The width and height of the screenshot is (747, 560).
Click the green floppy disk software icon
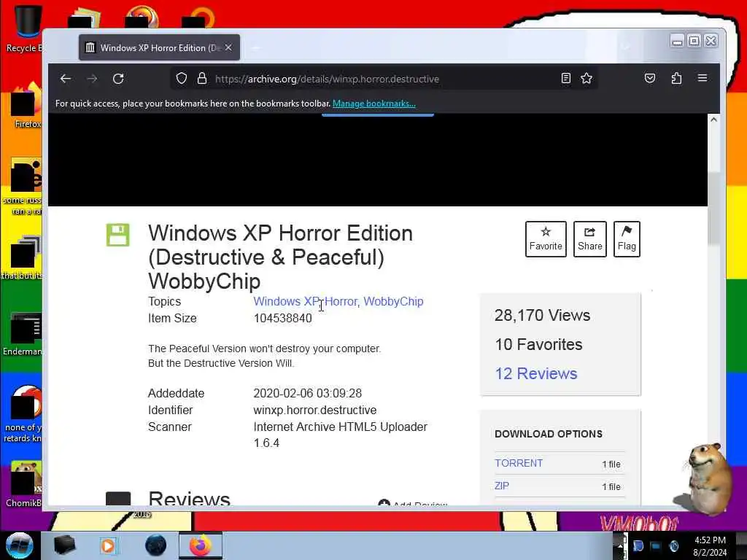click(x=117, y=235)
